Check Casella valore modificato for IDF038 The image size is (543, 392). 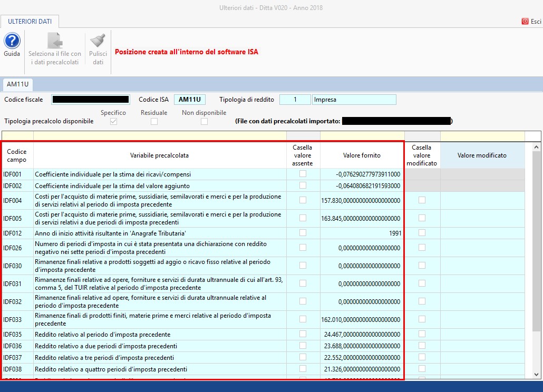[422, 368]
